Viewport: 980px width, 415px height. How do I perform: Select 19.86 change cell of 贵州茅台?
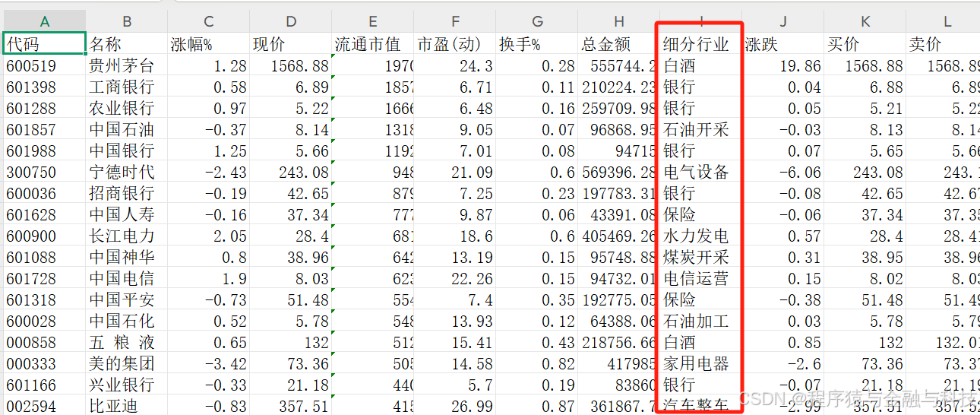783,65
